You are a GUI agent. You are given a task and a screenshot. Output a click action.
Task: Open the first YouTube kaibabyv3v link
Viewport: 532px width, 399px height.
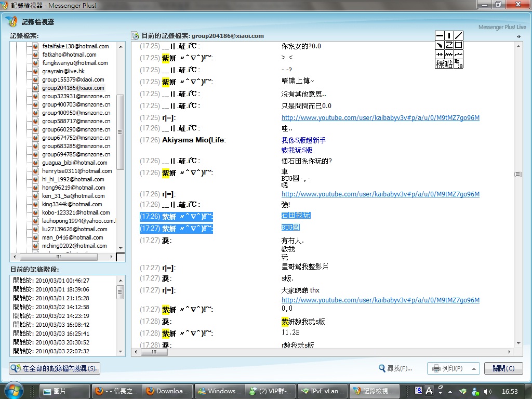(380, 118)
